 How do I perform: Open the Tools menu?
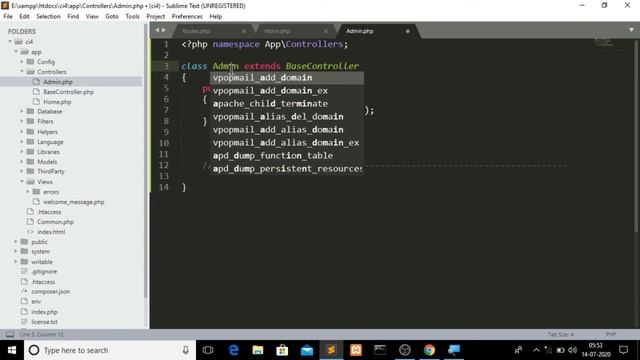(132, 16)
